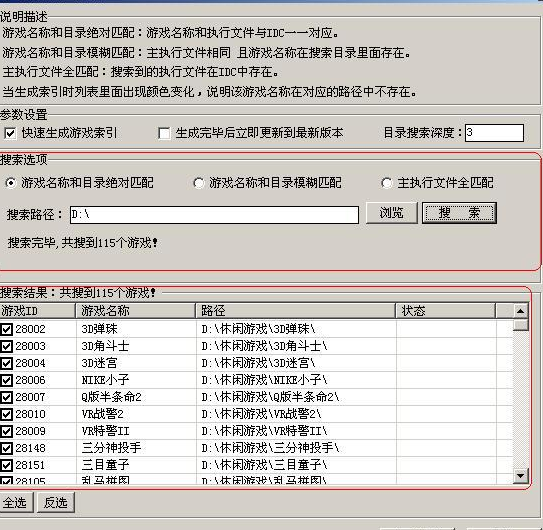Click the results list scroll-up arrow
Screen dimensions: 543x530
(x=520, y=311)
